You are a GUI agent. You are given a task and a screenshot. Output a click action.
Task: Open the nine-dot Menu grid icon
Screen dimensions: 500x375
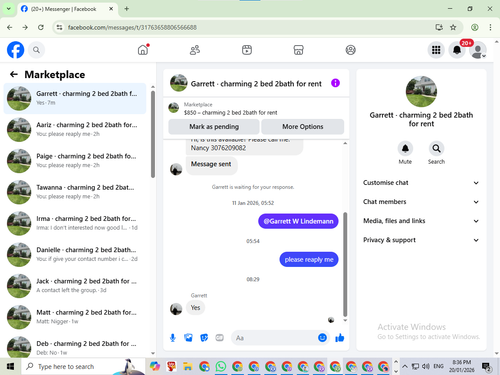coord(436,50)
